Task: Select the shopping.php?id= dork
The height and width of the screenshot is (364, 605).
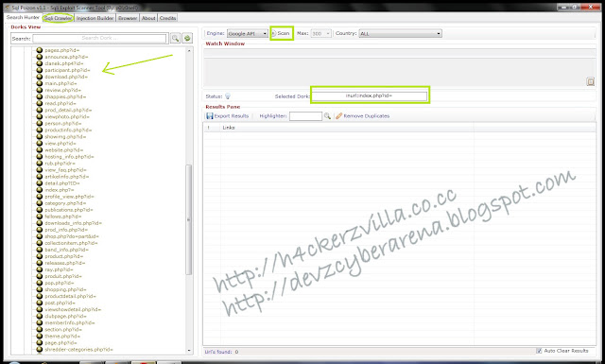Action: [65, 289]
